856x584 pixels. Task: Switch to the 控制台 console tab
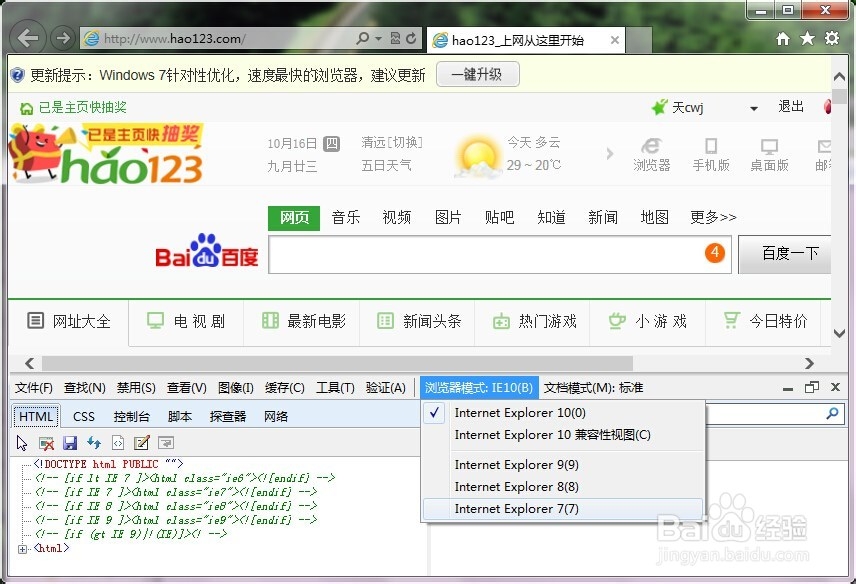(x=132, y=417)
